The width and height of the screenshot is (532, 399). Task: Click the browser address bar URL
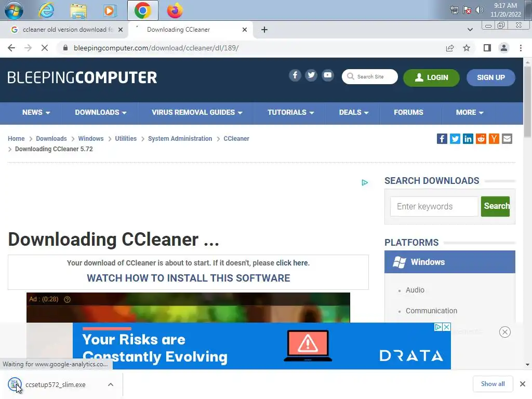156,48
